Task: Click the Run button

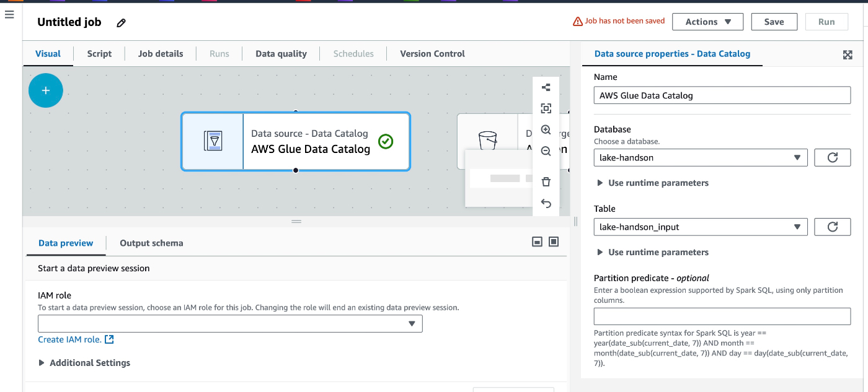Action: click(826, 22)
